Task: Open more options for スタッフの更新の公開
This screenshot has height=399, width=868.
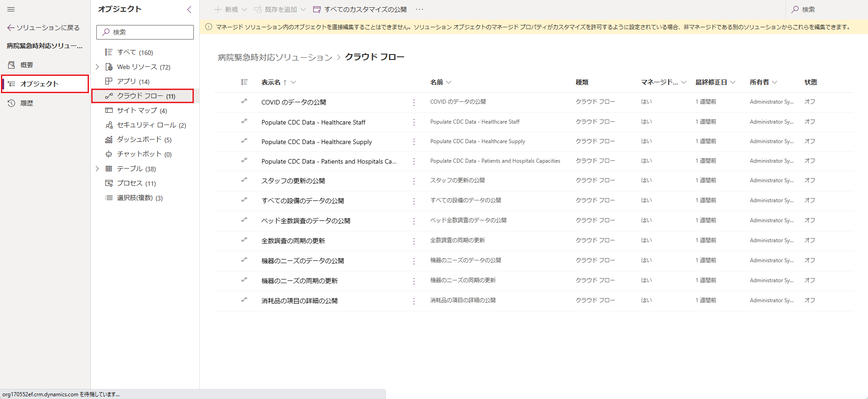Action: 414,181
